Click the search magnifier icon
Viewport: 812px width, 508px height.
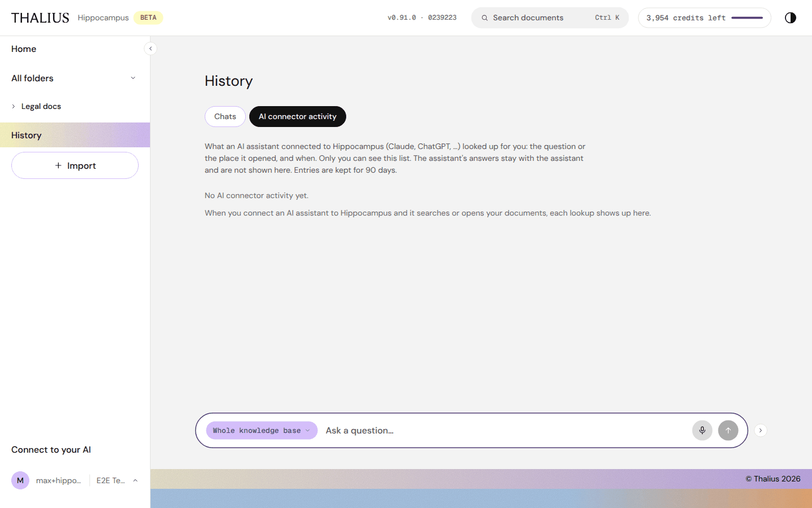click(484, 18)
